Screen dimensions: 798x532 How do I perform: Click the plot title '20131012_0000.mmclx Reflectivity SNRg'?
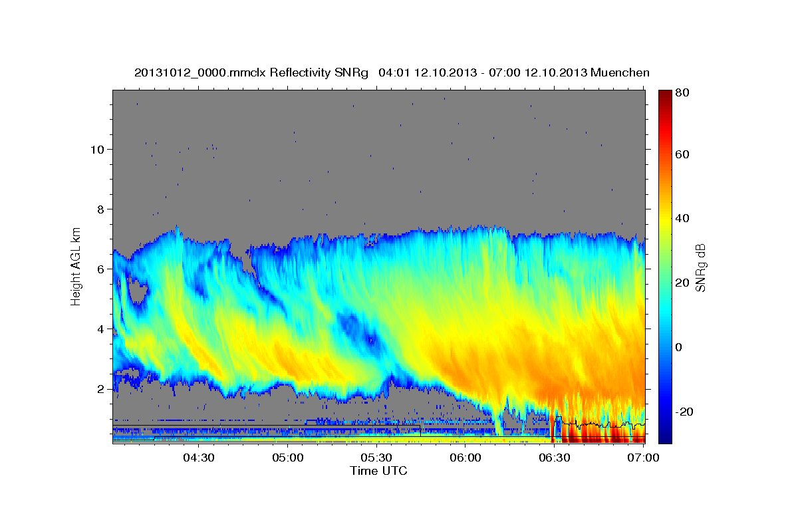(x=251, y=72)
